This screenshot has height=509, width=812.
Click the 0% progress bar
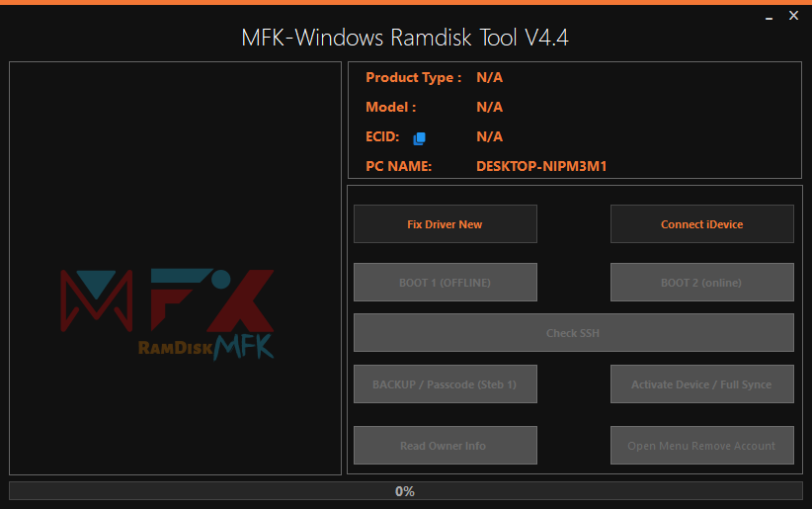click(405, 491)
